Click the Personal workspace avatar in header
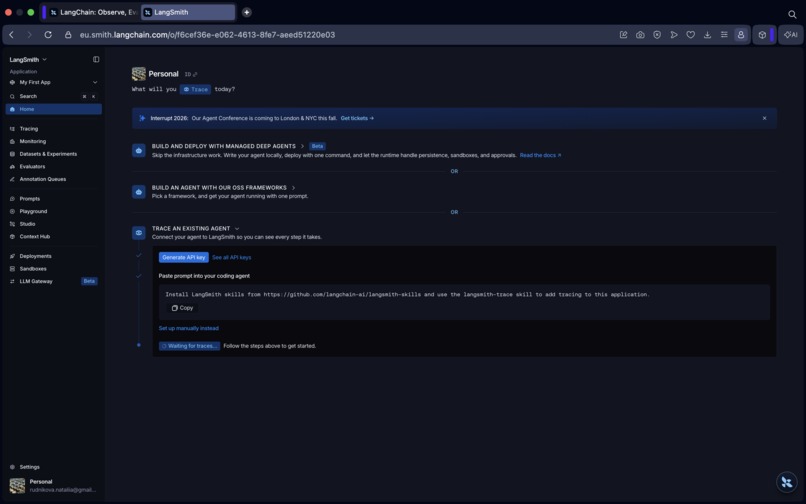The image size is (806, 504). point(139,74)
